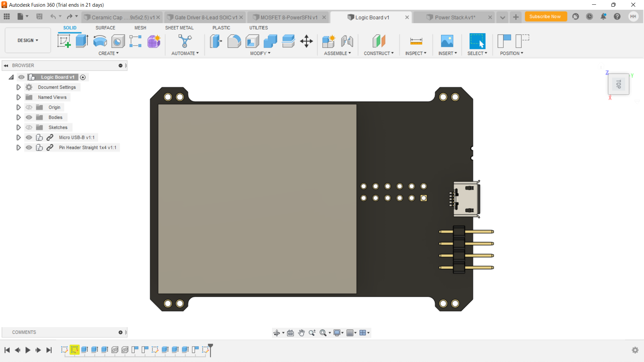Open the DESIGN workspace dropdown

(28, 40)
